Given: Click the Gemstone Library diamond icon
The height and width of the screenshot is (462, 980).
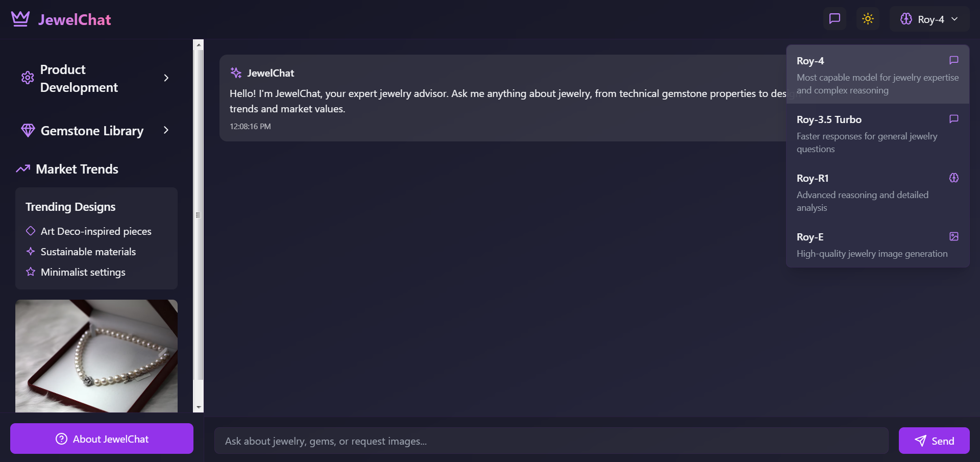Looking at the screenshot, I should coord(28,131).
